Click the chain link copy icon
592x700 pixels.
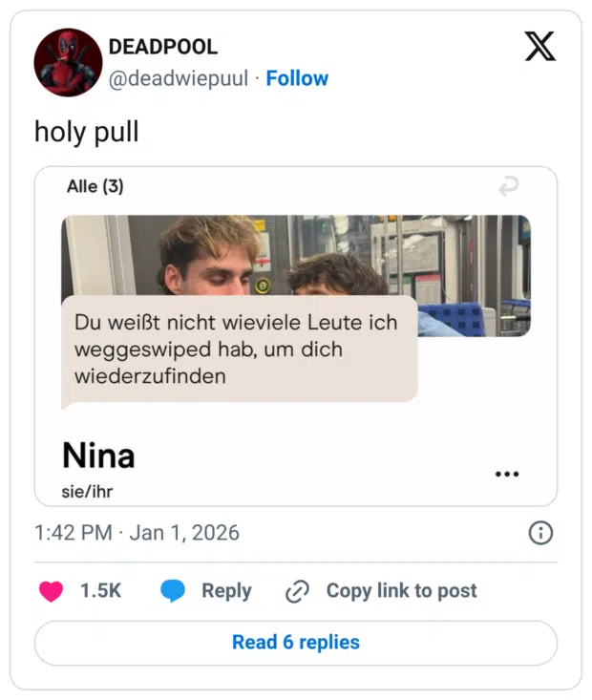[297, 591]
